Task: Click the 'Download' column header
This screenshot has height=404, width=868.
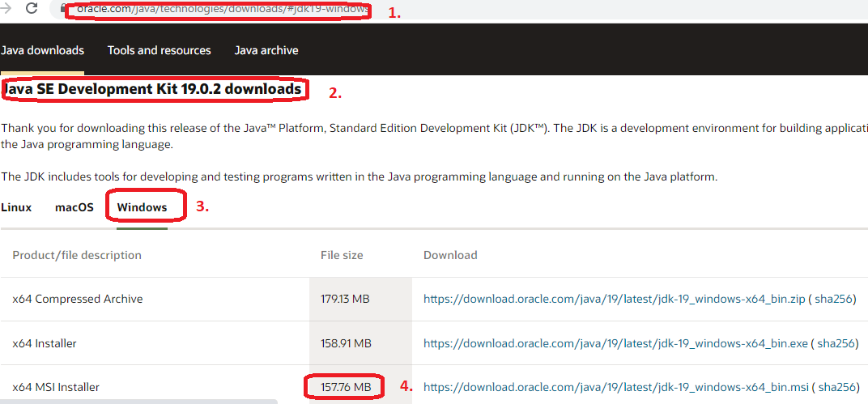Action: (x=450, y=255)
